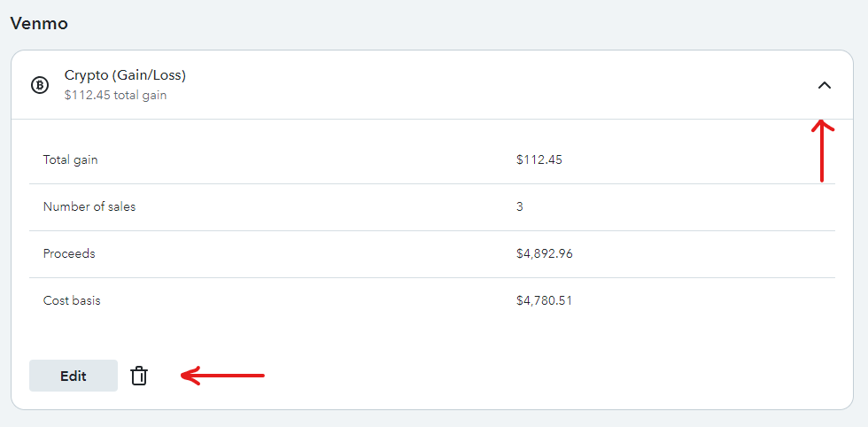
Task: Click the empty header area between title and chevron
Action: click(x=498, y=85)
